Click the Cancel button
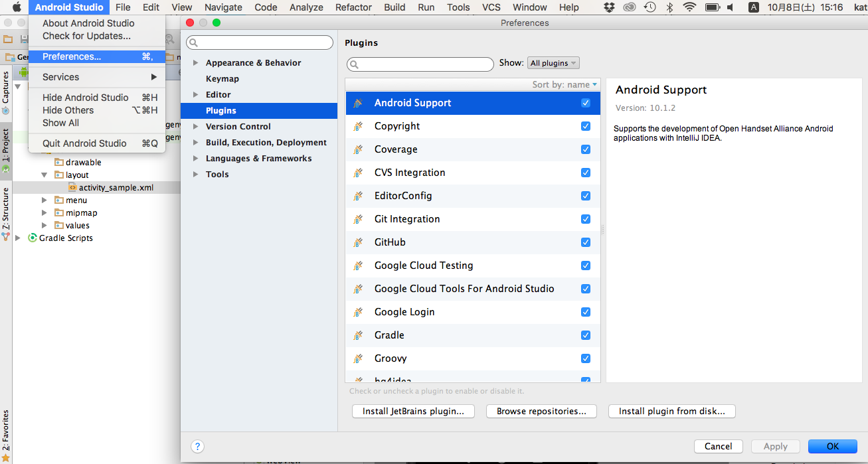The height and width of the screenshot is (464, 868). tap(719, 447)
